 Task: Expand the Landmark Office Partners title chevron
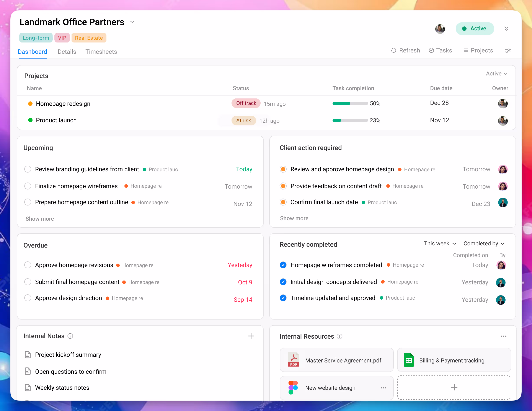132,22
